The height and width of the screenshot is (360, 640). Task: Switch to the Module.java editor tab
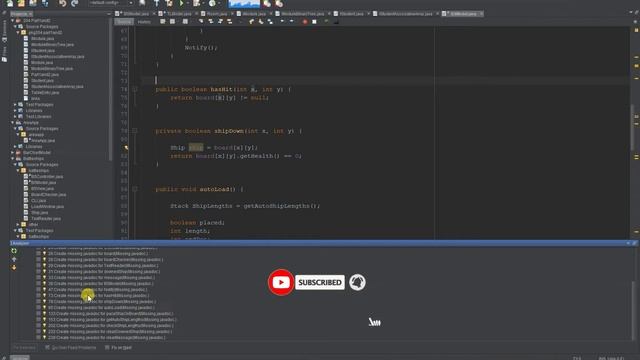tap(253, 14)
